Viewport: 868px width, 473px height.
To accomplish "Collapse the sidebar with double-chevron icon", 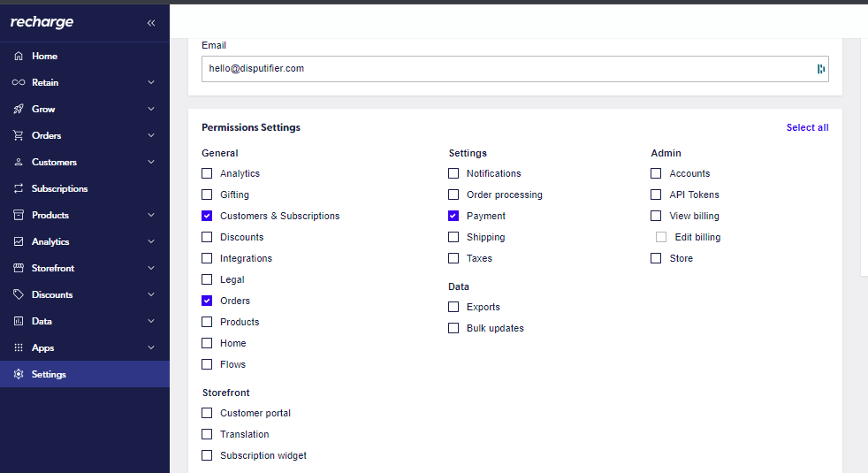I will point(151,23).
